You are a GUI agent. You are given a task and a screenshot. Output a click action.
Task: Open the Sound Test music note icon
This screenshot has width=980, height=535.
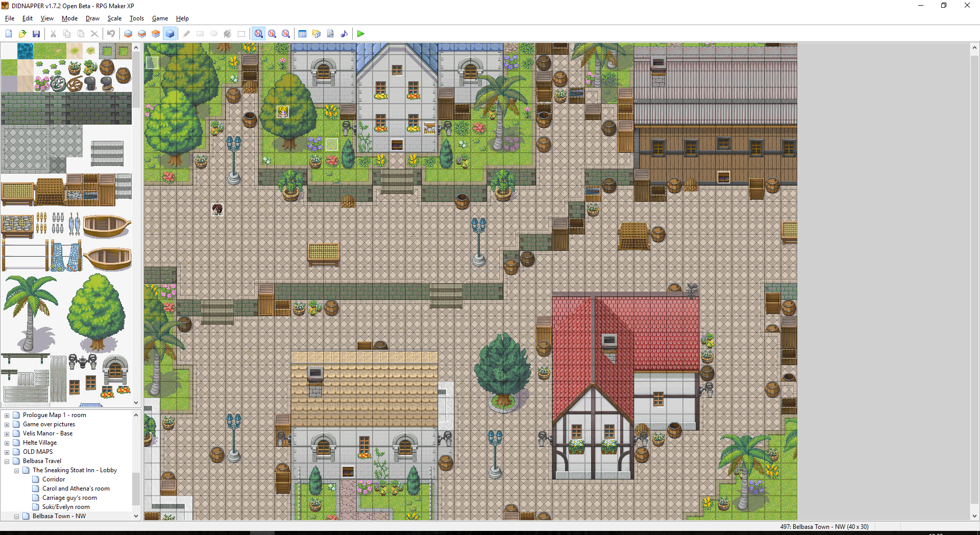(344, 34)
